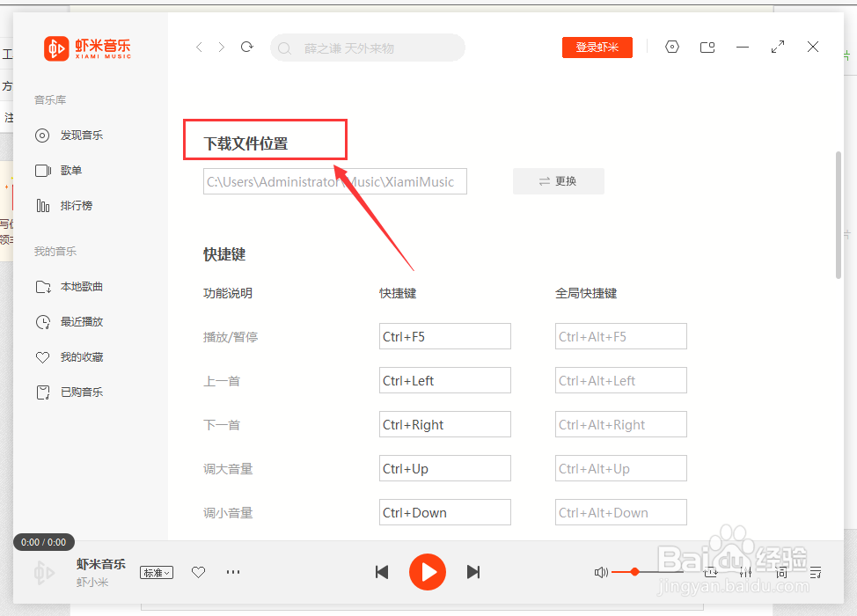Screen dimensions: 857x616
Task: Open the more options ellipsis menu
Action: pyautogui.click(x=232, y=572)
